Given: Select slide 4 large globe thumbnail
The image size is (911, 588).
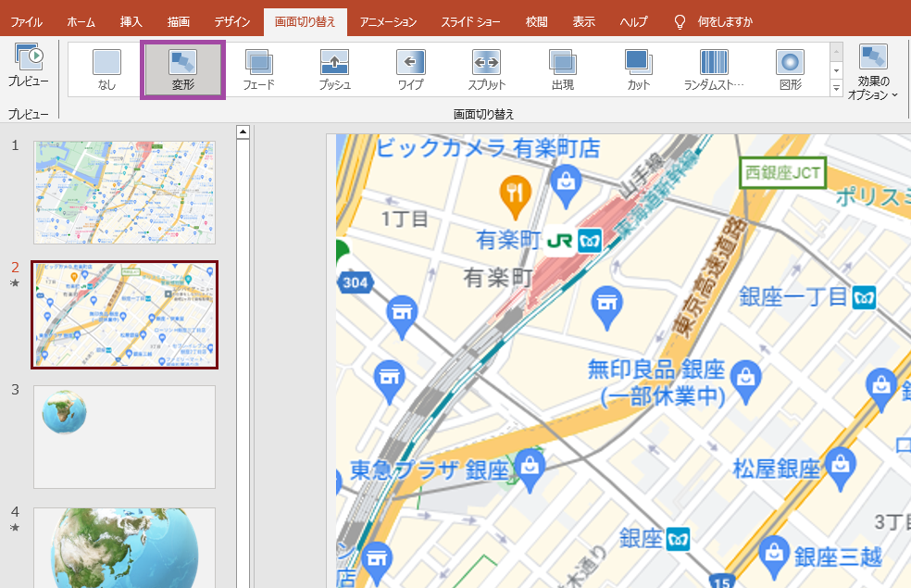Looking at the screenshot, I should click(x=124, y=548).
